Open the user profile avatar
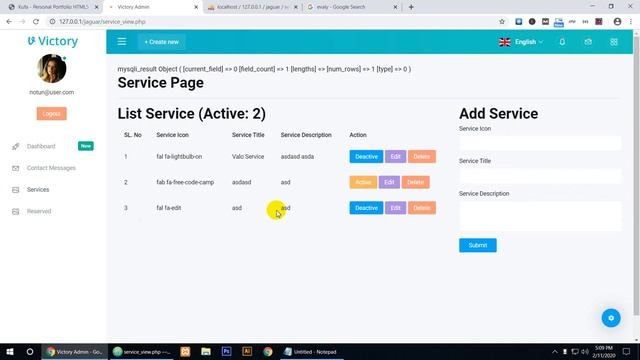640x360 pixels. click(51, 69)
